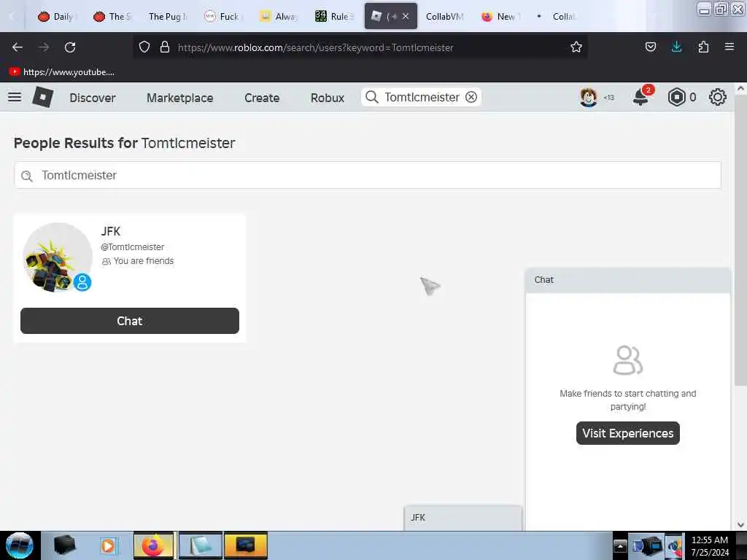Open the Pocket save icon

click(x=650, y=47)
